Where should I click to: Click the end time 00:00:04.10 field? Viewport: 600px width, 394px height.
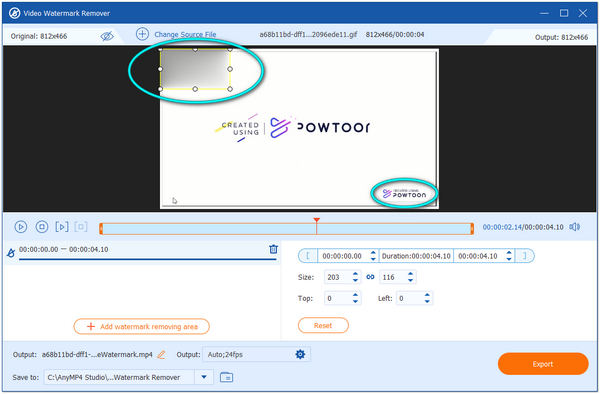click(x=478, y=256)
